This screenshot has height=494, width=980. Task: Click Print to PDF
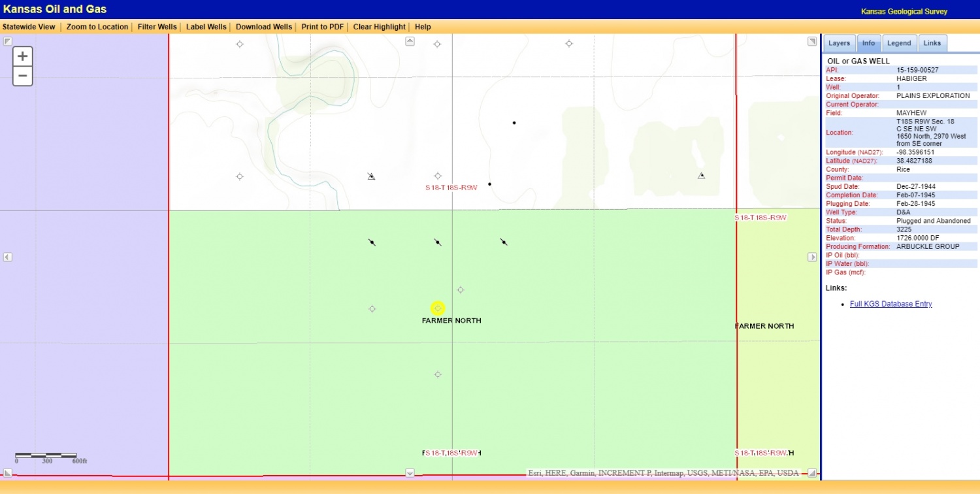click(x=322, y=27)
